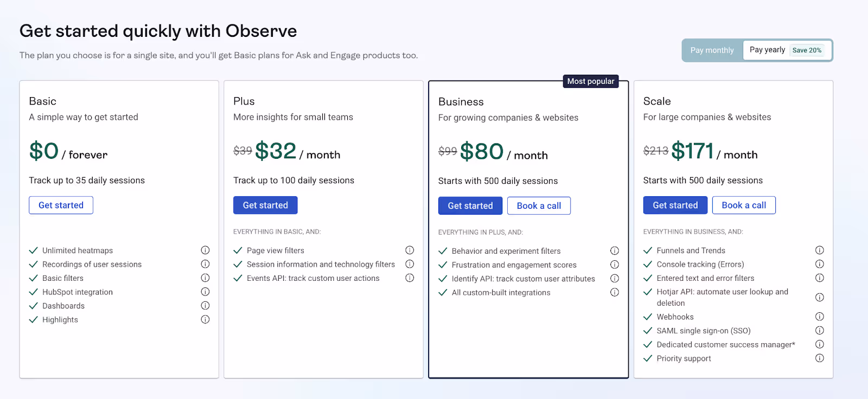
Task: Book a call for the Business plan
Action: [x=539, y=205]
